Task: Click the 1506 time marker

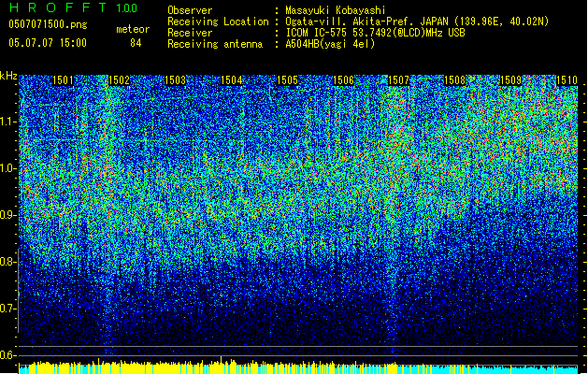Action: (343, 80)
